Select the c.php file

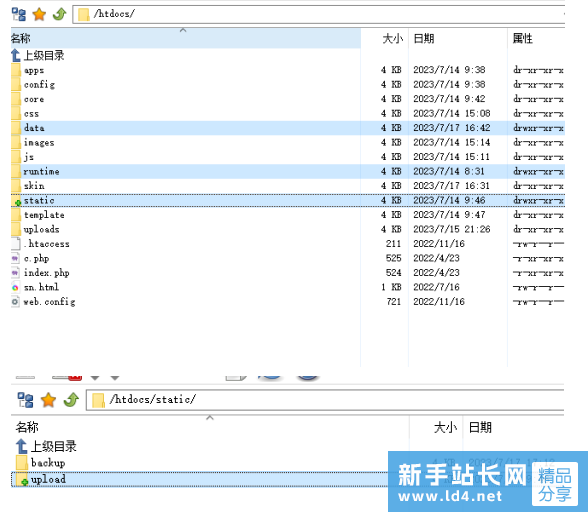pos(288,258)
